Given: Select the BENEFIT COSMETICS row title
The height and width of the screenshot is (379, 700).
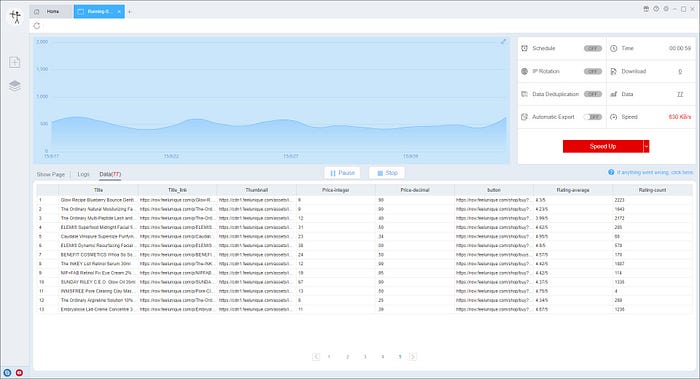Looking at the screenshot, I should [97, 255].
